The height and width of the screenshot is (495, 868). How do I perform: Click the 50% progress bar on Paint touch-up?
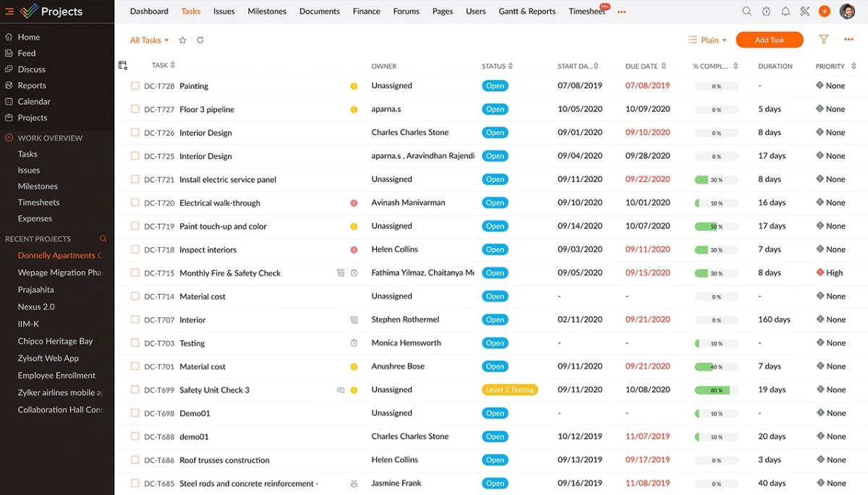(717, 226)
